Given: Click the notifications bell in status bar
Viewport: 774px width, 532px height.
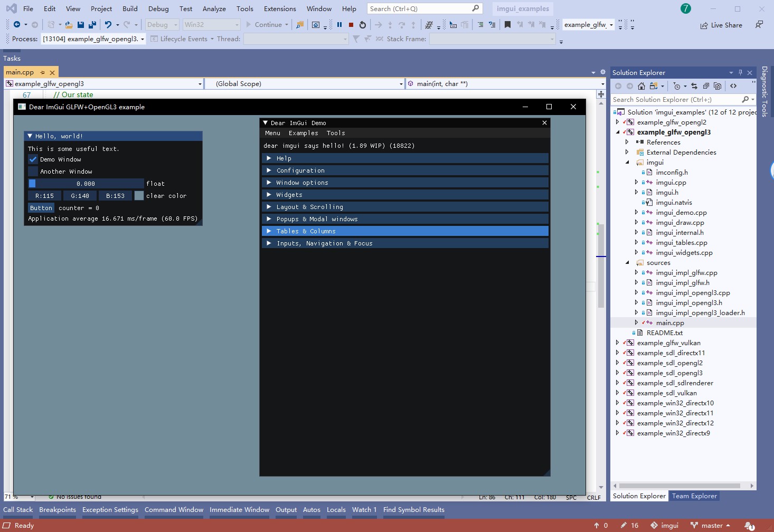Looking at the screenshot, I should (x=749, y=526).
